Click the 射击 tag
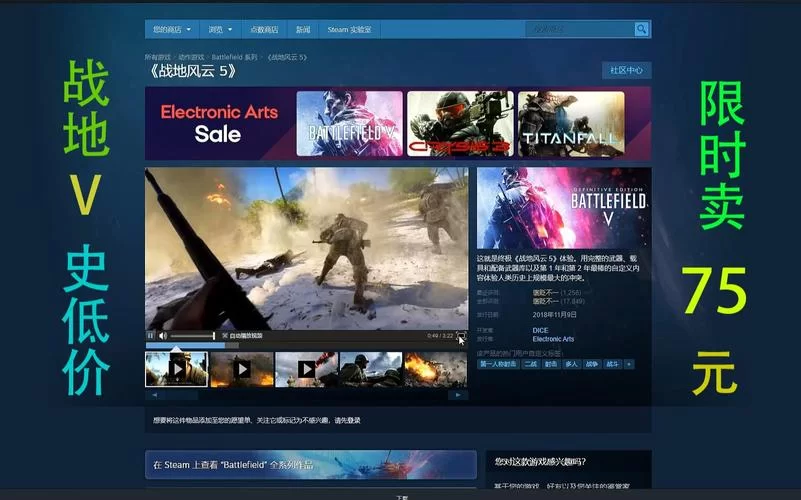This screenshot has height=500, width=801. click(x=551, y=364)
